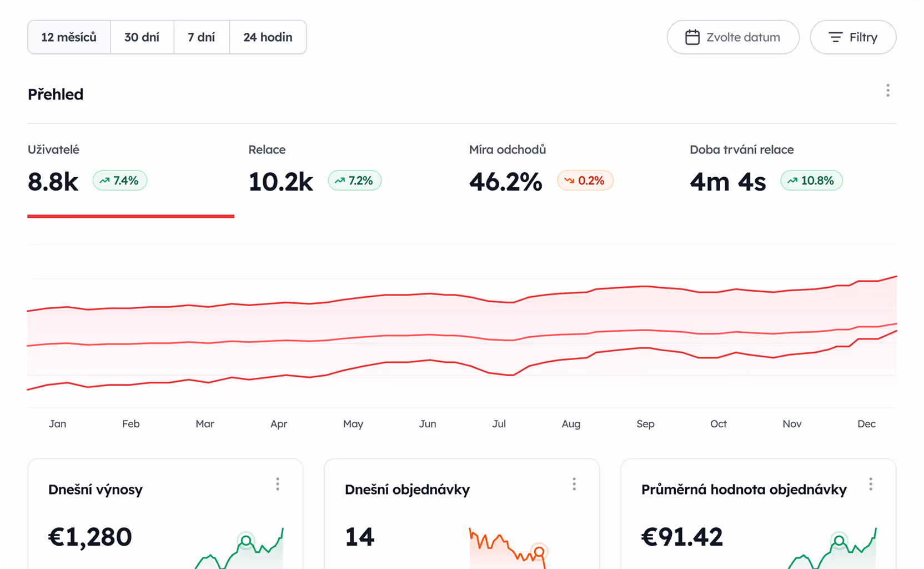The image size is (924, 569).
Task: Show the Míra odchodů metric
Action: [x=507, y=149]
